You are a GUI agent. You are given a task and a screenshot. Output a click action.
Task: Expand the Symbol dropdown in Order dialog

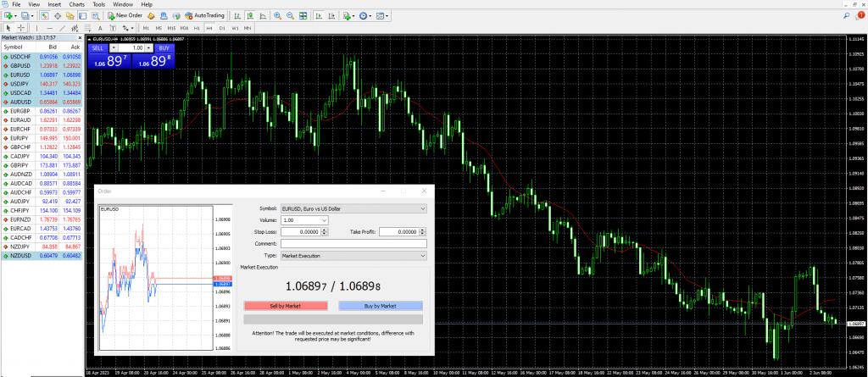(423, 208)
